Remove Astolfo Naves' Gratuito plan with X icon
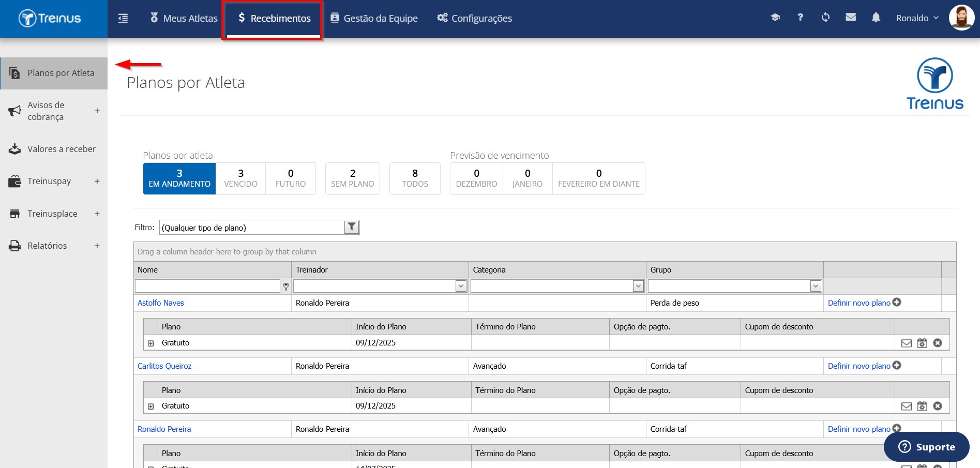 [938, 343]
